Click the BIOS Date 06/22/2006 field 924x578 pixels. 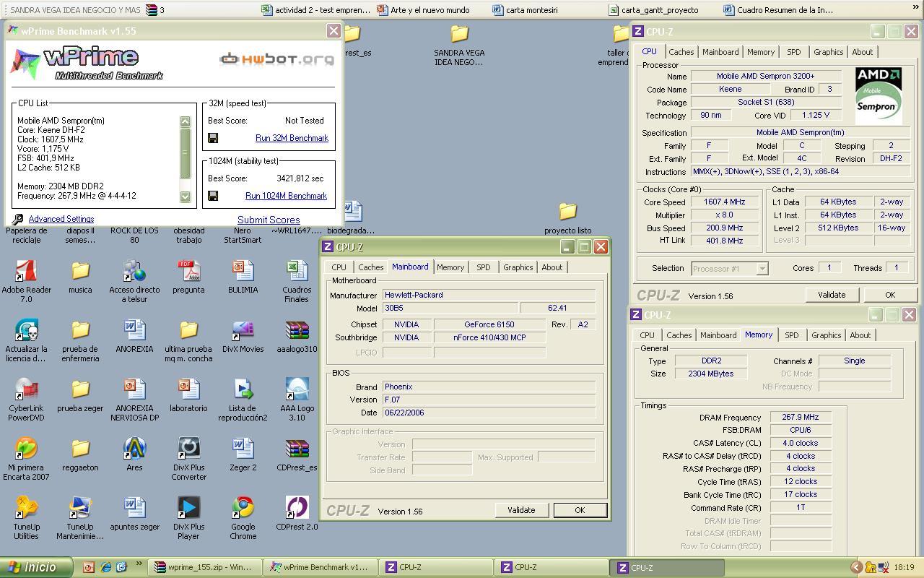pos(489,413)
